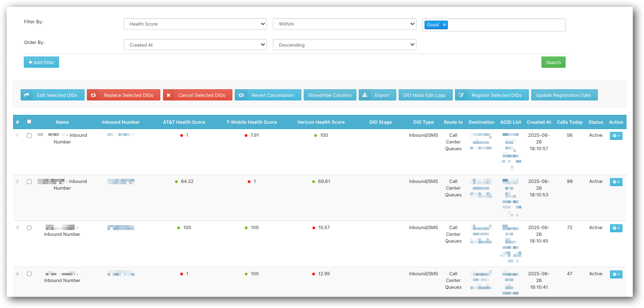Export the DID list

click(x=377, y=95)
